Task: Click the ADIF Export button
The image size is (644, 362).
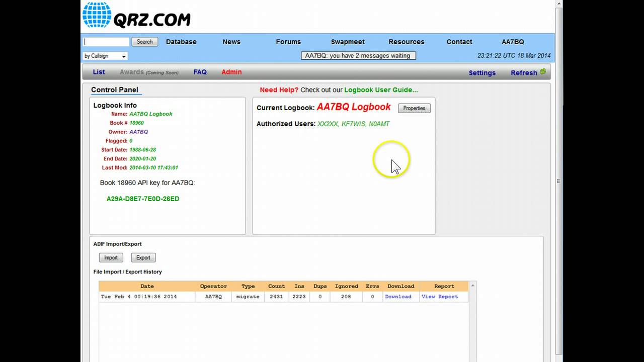Action: (x=143, y=257)
